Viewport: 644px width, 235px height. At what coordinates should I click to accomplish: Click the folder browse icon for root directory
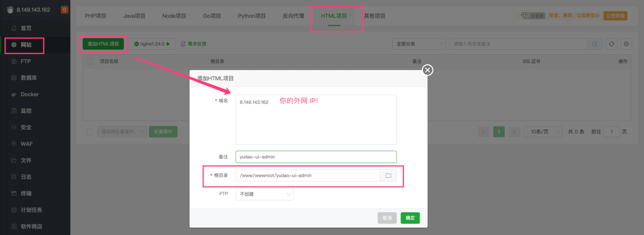click(388, 175)
